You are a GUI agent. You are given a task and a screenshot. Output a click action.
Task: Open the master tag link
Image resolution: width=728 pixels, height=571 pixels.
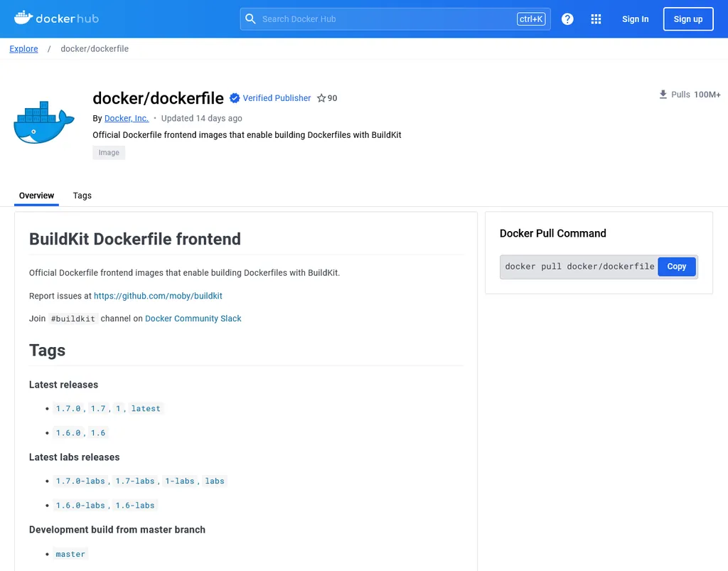tap(70, 554)
